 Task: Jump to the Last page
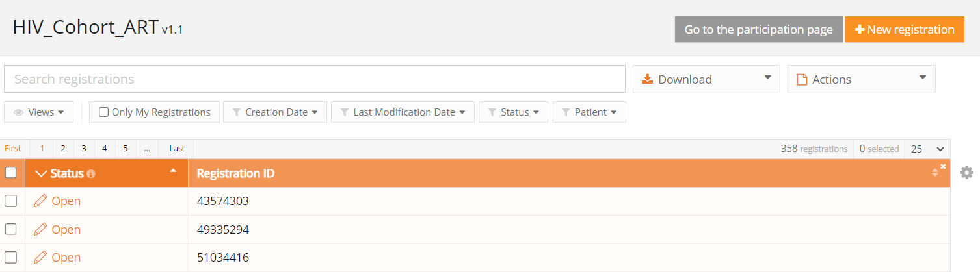click(x=177, y=149)
